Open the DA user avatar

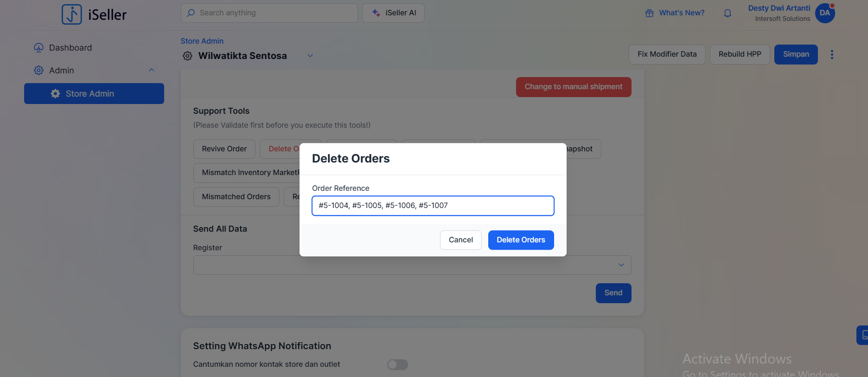(825, 13)
